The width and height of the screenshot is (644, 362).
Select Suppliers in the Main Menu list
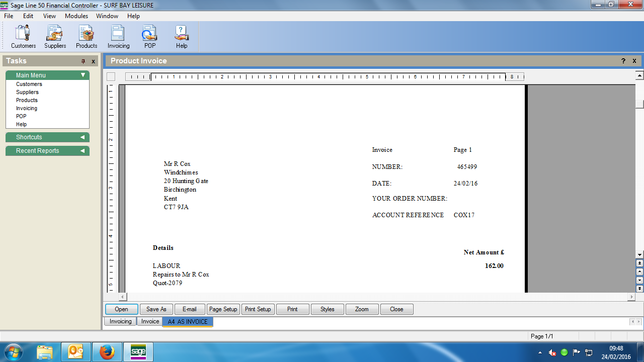pos(27,92)
